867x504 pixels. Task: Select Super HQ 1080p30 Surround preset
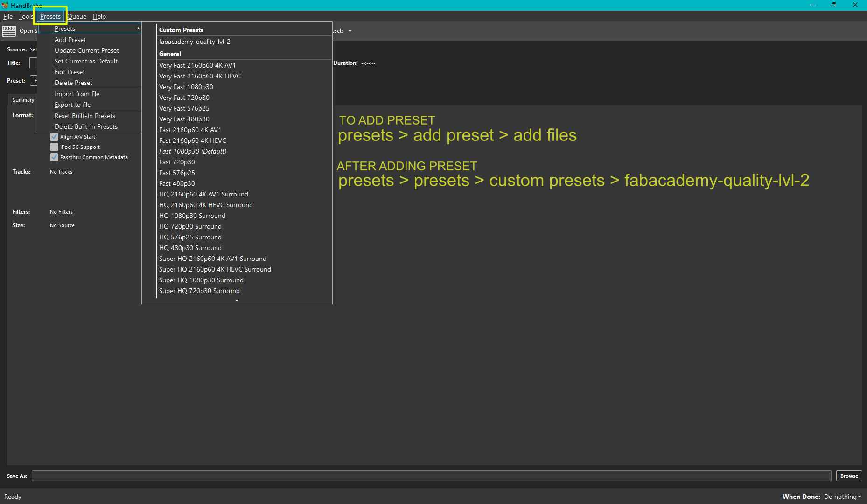click(244, 280)
